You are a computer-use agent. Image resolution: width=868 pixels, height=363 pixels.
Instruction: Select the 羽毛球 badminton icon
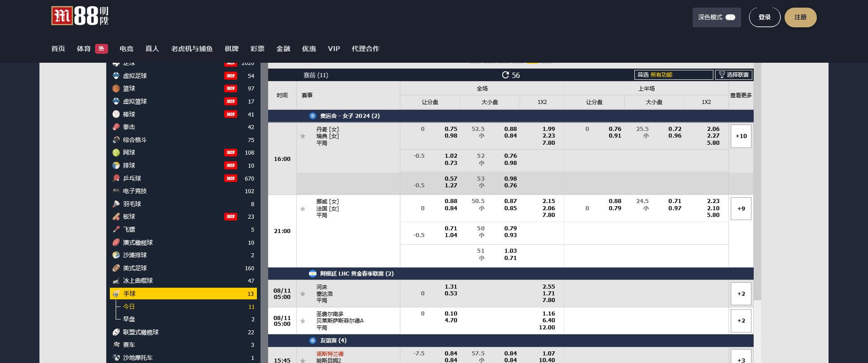(x=116, y=204)
